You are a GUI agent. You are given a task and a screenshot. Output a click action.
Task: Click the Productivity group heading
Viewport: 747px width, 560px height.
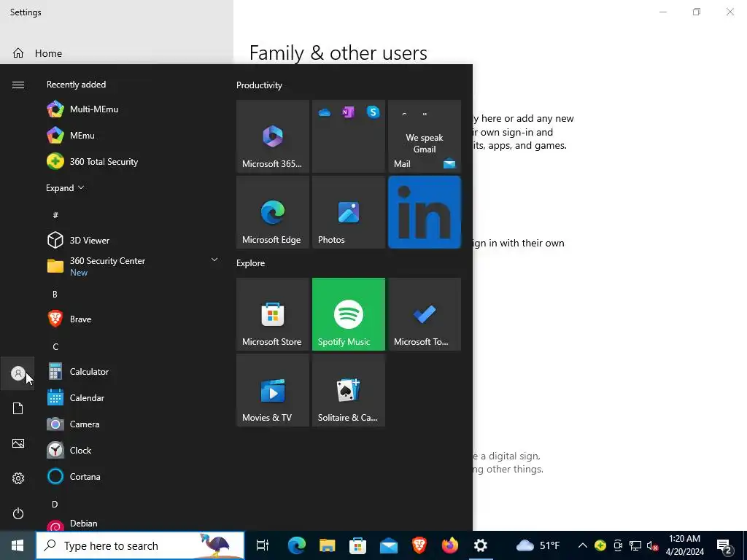259,85
